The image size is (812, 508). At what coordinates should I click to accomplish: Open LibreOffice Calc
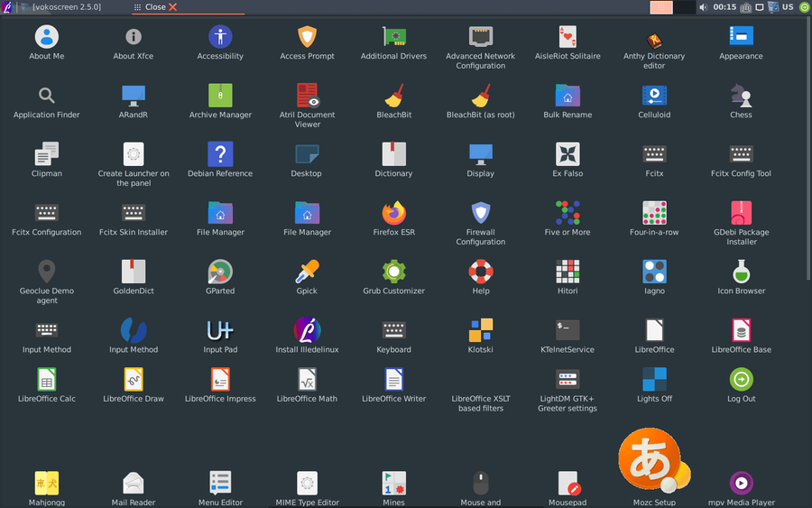click(47, 384)
